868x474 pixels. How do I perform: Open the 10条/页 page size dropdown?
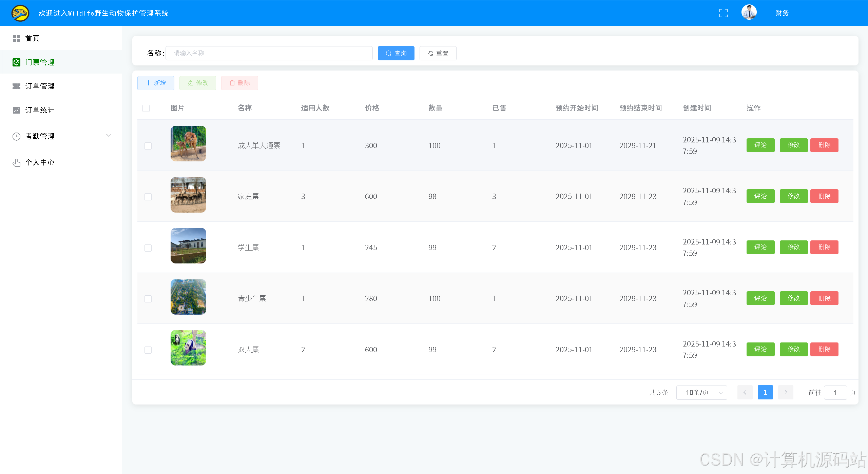(x=701, y=393)
